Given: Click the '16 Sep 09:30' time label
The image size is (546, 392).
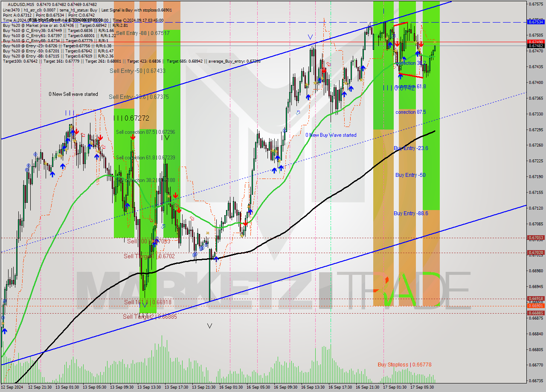Looking at the screenshot, I should 286,387.
